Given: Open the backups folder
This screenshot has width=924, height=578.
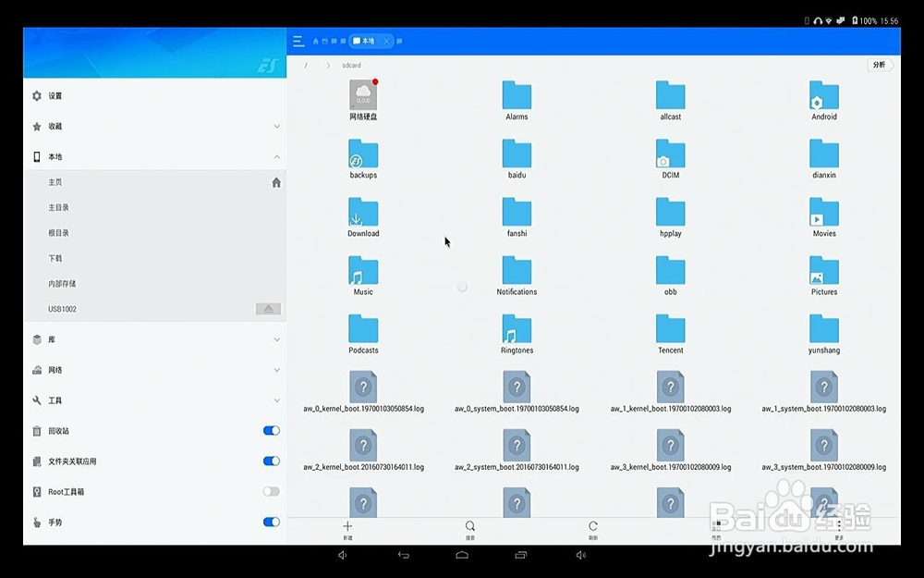Looking at the screenshot, I should 363,159.
